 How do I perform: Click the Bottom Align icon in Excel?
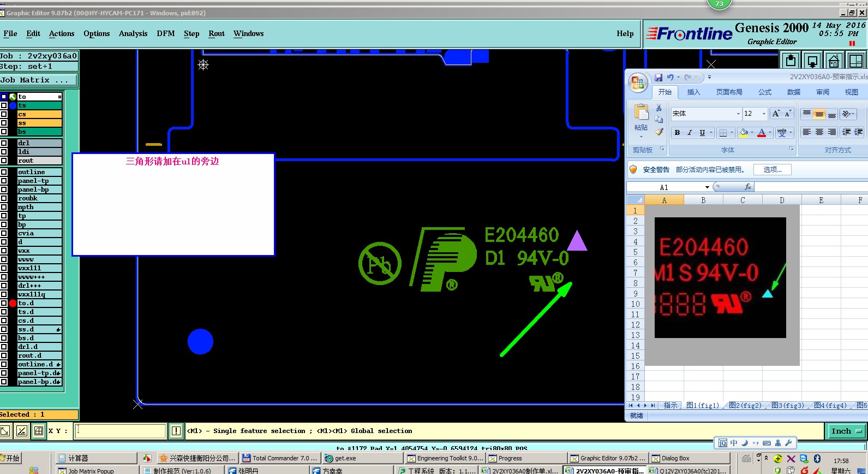[831, 114]
